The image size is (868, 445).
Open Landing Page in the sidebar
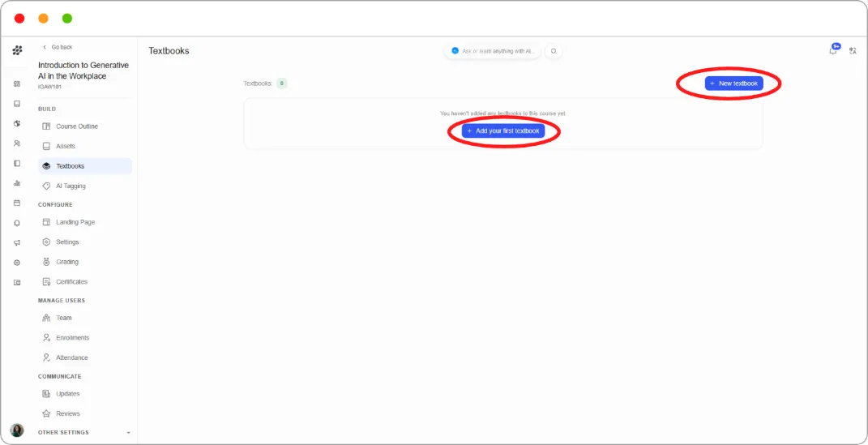[x=85, y=222]
